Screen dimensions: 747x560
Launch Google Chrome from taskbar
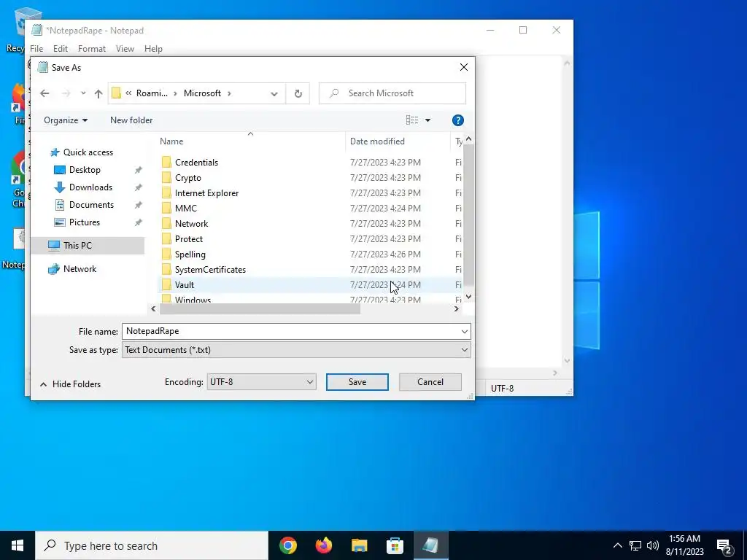pos(288,545)
